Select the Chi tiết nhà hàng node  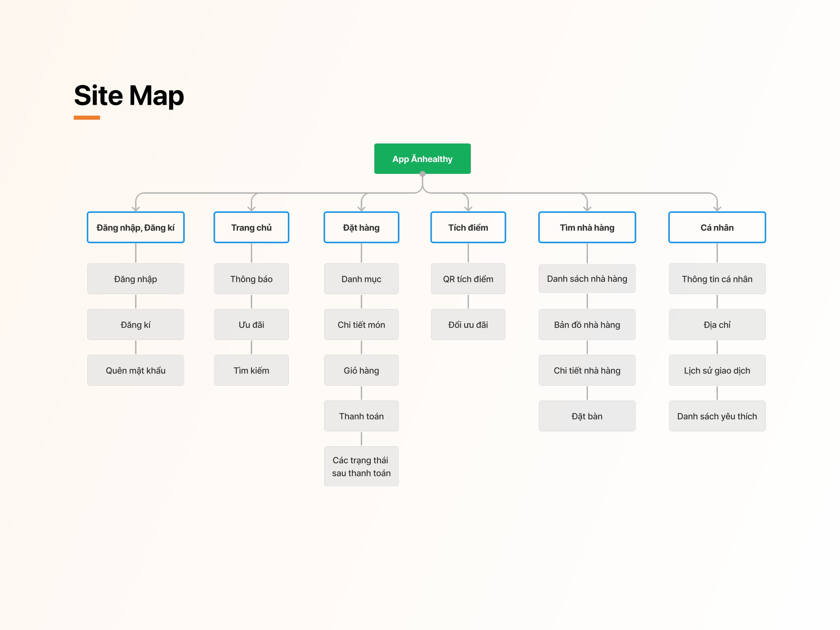(x=587, y=370)
